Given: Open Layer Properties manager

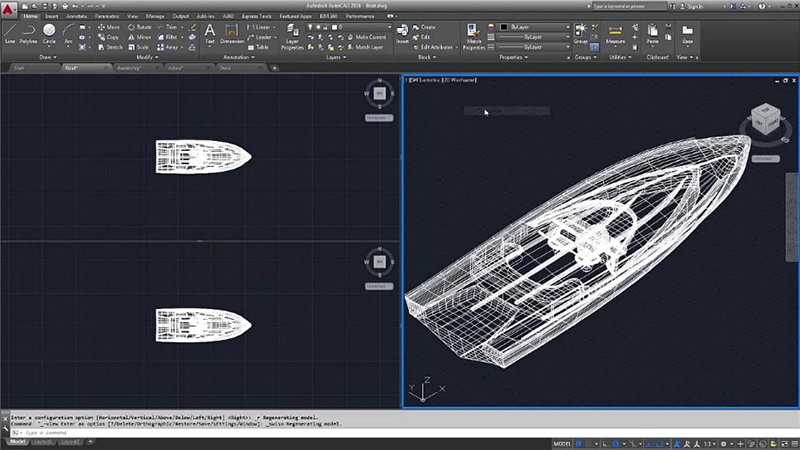Looking at the screenshot, I should (292, 36).
